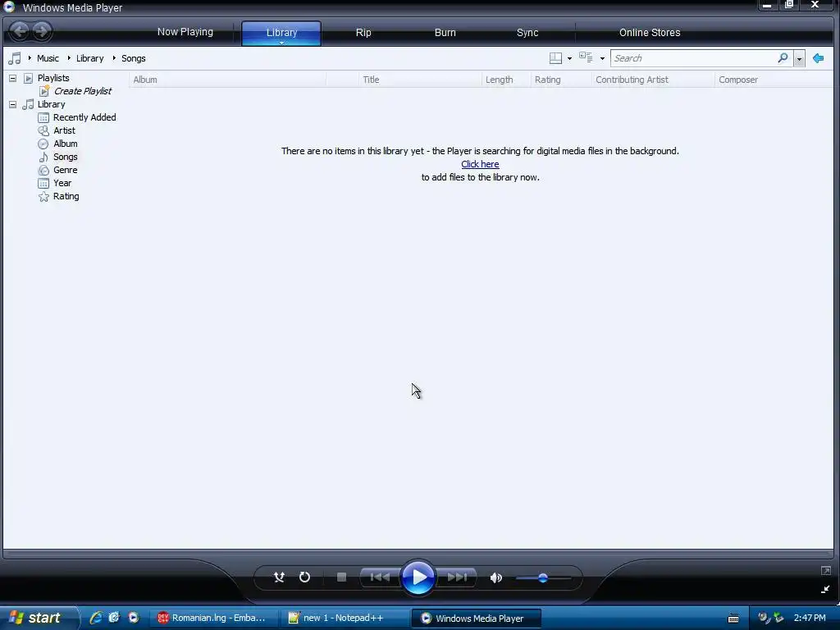Collapse the Playlists tree node

pos(13,78)
